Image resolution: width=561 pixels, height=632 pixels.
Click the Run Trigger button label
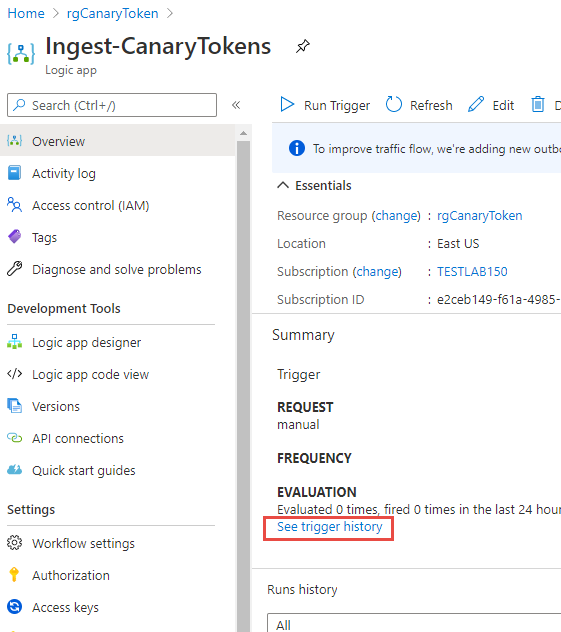point(337,105)
